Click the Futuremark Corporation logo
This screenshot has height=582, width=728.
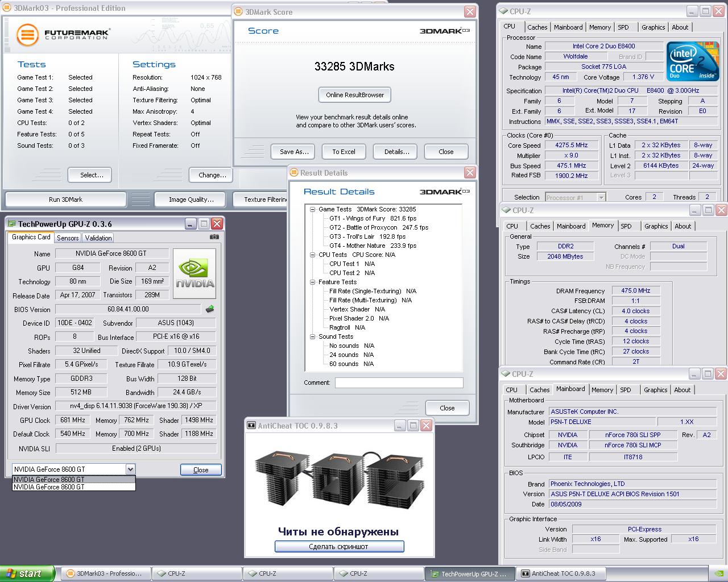coord(63,35)
